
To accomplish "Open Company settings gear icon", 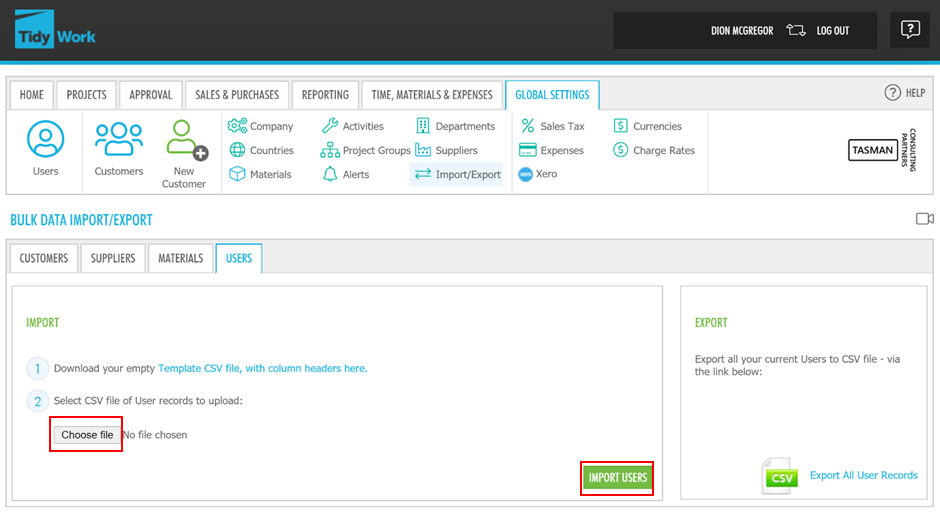I will point(237,126).
